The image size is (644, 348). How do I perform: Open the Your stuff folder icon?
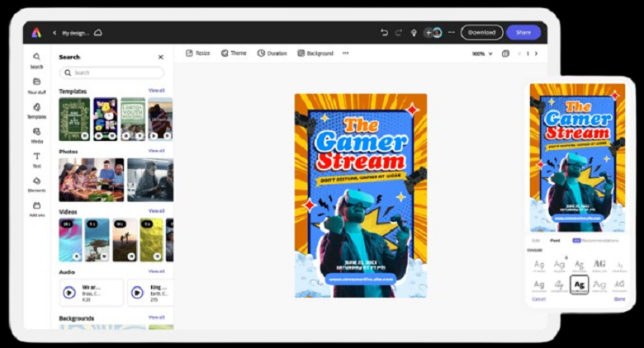tap(36, 82)
